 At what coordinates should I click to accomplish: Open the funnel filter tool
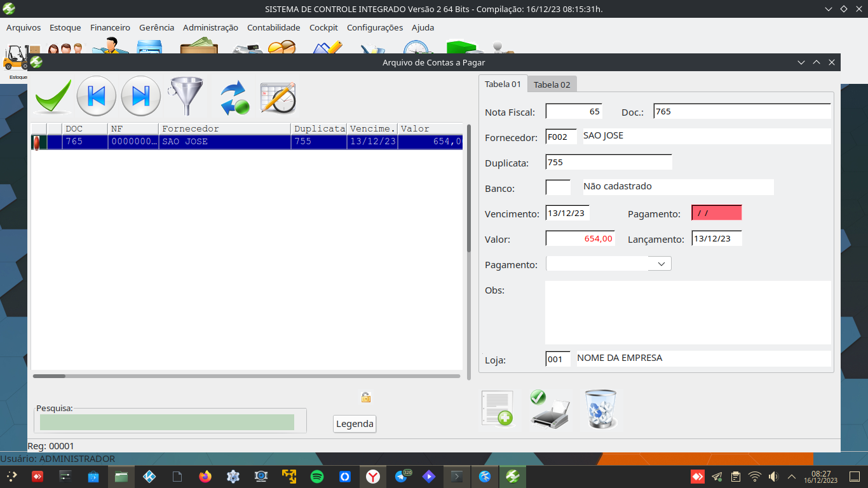(186, 97)
